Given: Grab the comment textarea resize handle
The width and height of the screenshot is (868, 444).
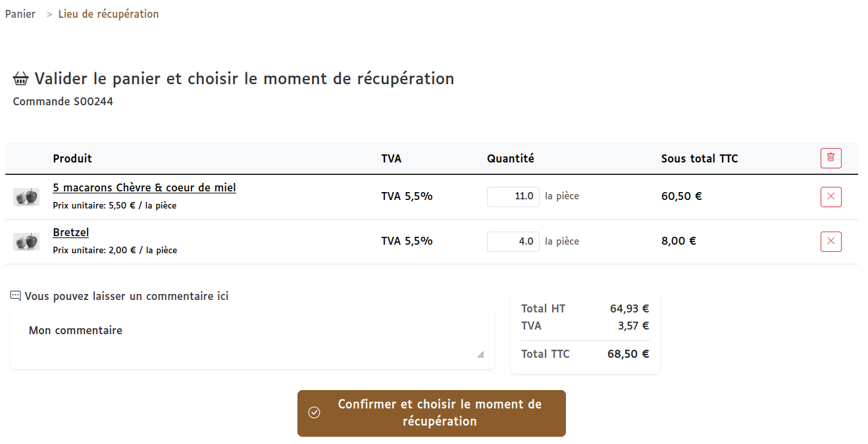Looking at the screenshot, I should pos(480,355).
